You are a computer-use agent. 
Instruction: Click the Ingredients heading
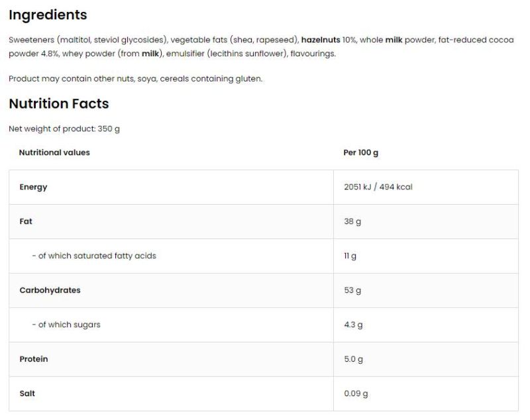(x=48, y=15)
